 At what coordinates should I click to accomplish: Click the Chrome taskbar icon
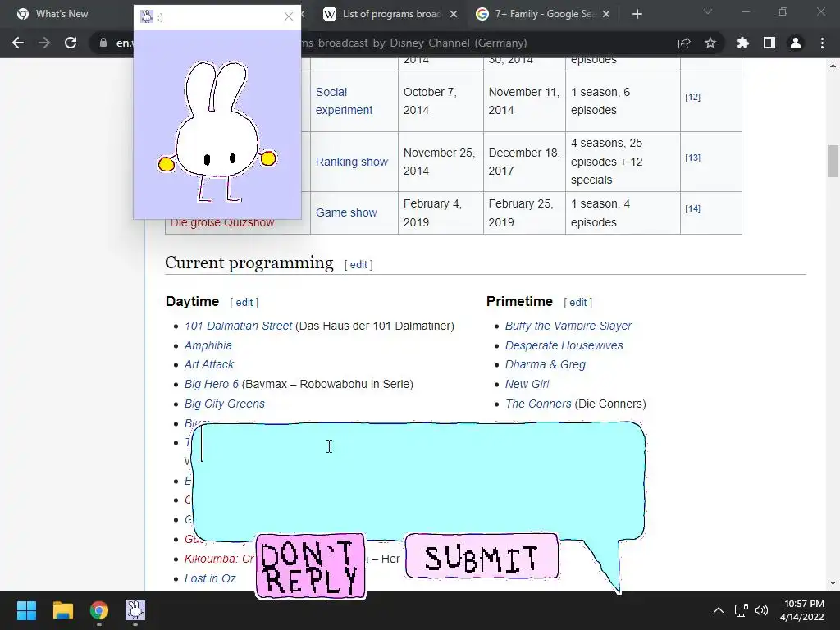pyautogui.click(x=99, y=610)
